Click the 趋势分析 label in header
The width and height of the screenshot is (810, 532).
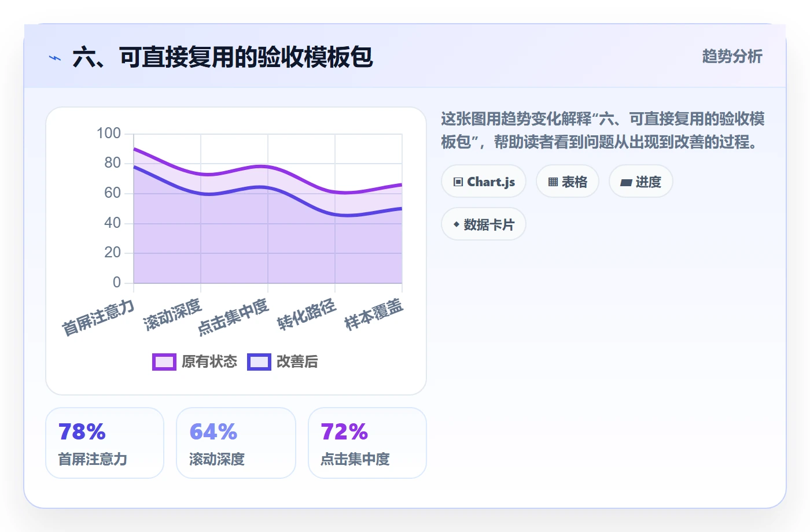pos(732,56)
